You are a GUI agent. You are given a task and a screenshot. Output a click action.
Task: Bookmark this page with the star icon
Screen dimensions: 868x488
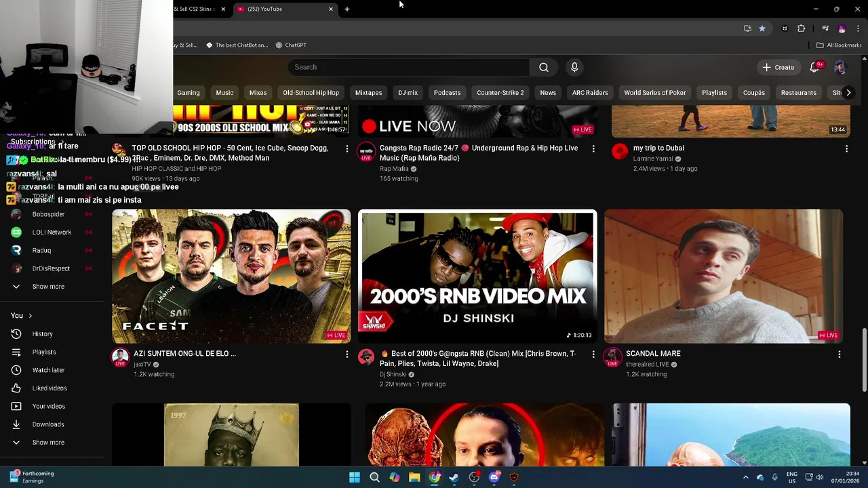tap(762, 28)
